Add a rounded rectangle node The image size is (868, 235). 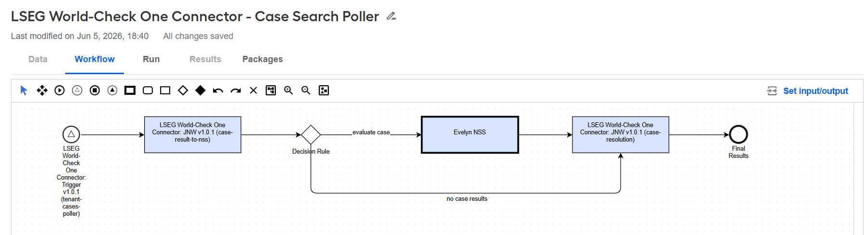tap(148, 90)
